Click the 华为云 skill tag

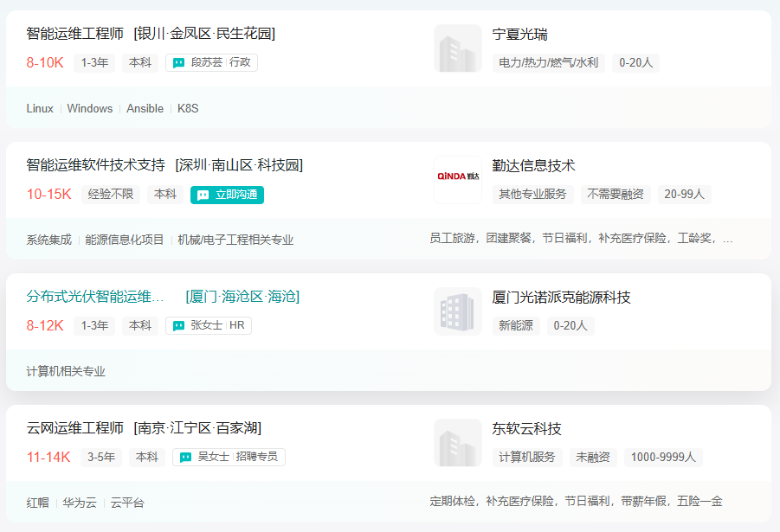[x=80, y=503]
